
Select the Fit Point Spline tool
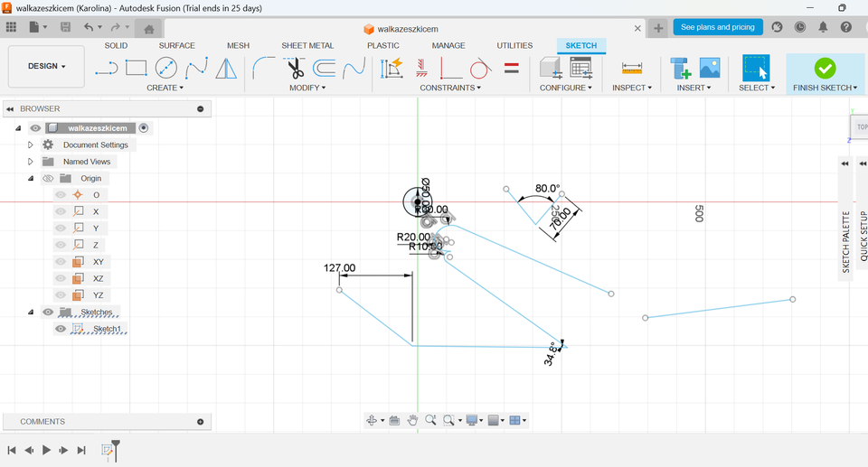click(x=196, y=68)
